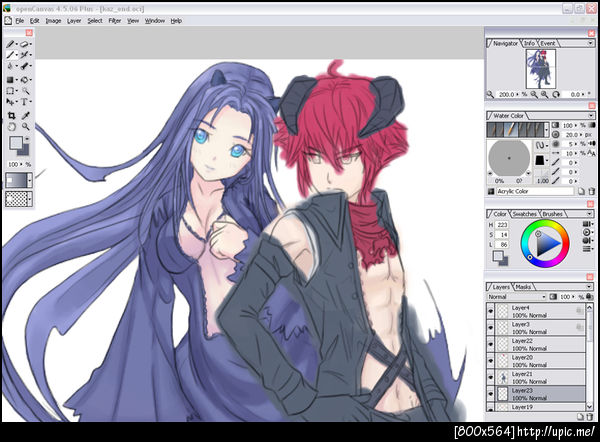Screen dimensions: 600x442
Task: Click the brush size circle icon
Action: coord(556,134)
